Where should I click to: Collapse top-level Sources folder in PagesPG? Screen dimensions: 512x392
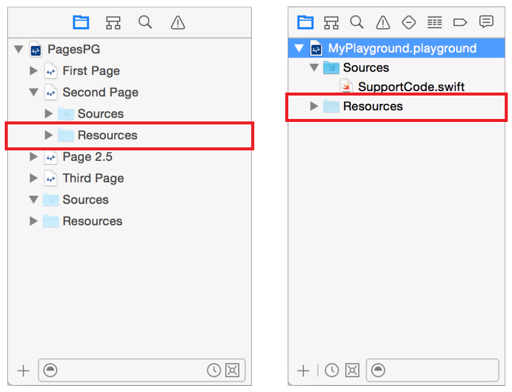33,200
